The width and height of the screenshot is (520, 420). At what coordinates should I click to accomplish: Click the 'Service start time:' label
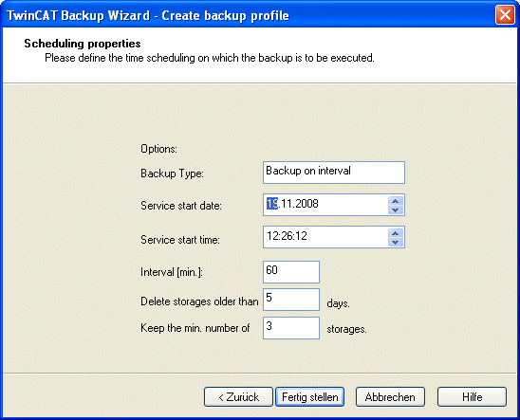[180, 239]
